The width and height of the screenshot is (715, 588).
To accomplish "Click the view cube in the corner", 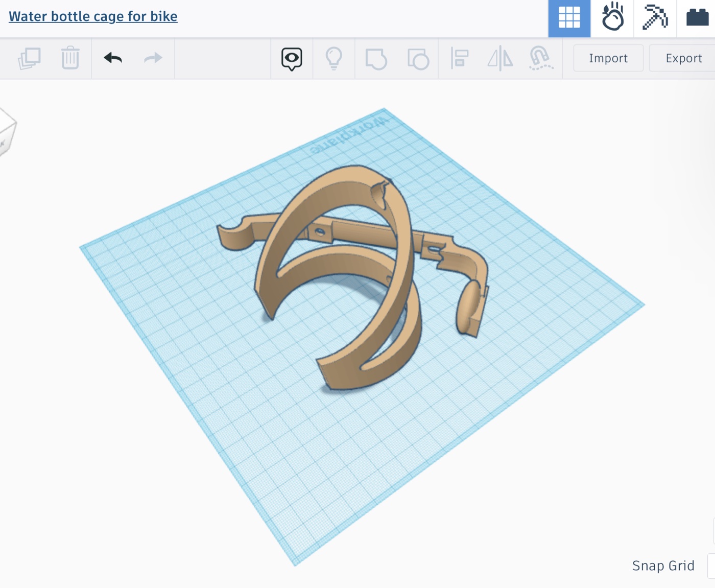I will (x=7, y=132).
